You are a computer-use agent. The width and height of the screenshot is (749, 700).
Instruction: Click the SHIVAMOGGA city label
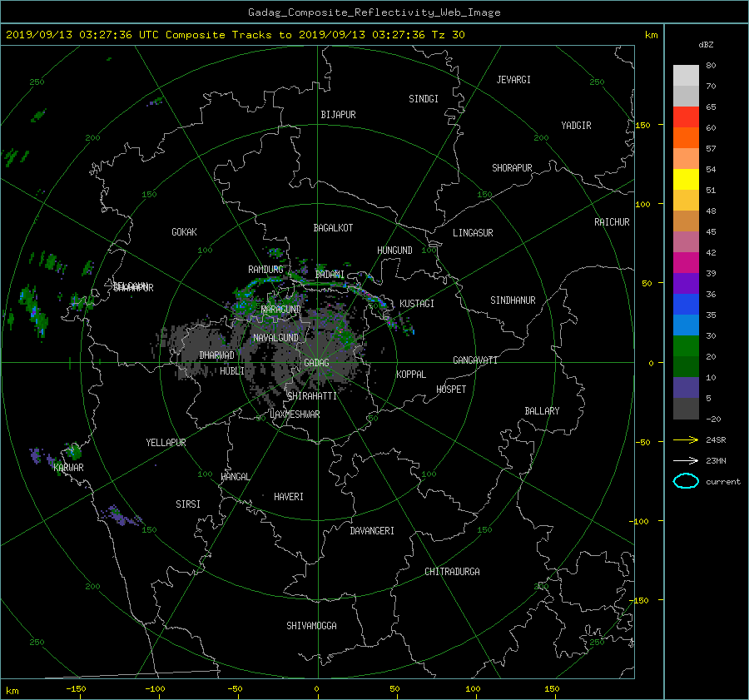311,626
